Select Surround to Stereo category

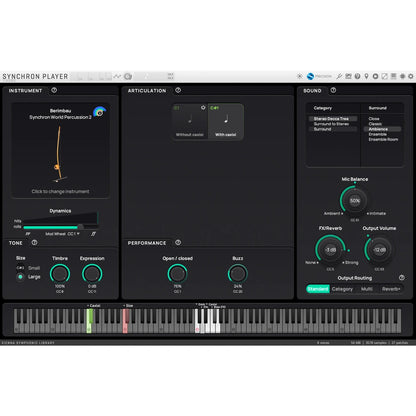pyautogui.click(x=333, y=124)
